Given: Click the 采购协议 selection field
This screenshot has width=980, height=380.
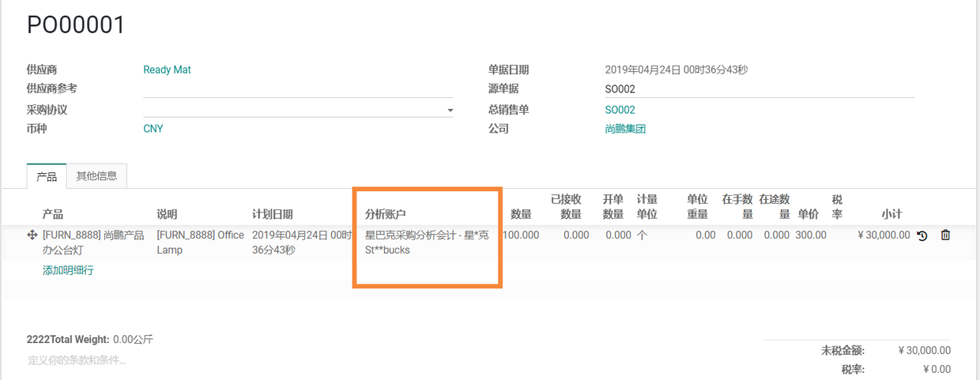Looking at the screenshot, I should click(298, 109).
